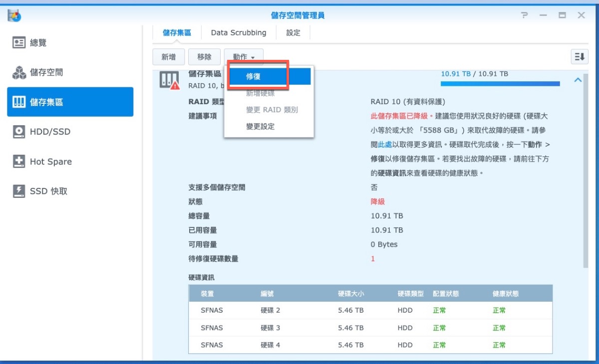The width and height of the screenshot is (599, 364).
Task: Open the 設定 settings tab
Action: (294, 33)
